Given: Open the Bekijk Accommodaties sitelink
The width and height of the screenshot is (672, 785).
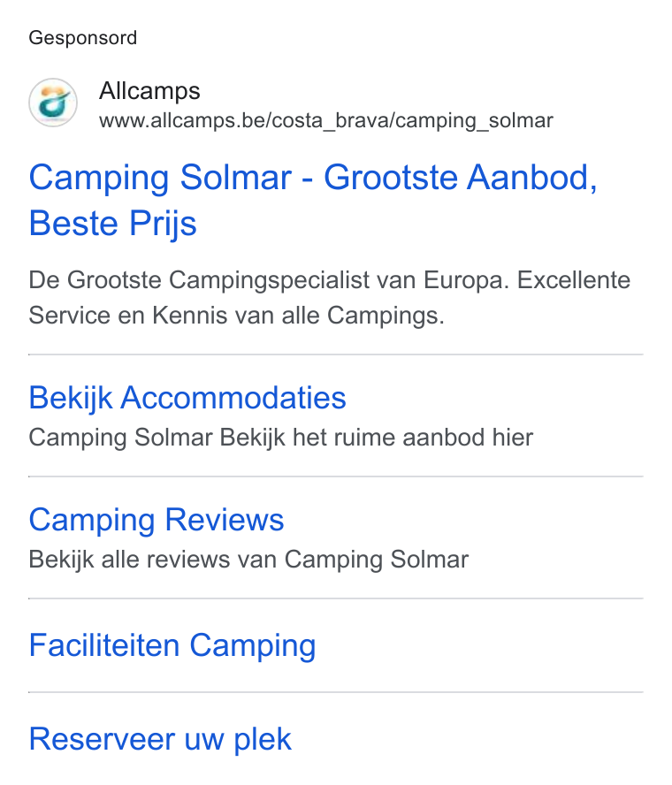Looking at the screenshot, I should (x=187, y=398).
